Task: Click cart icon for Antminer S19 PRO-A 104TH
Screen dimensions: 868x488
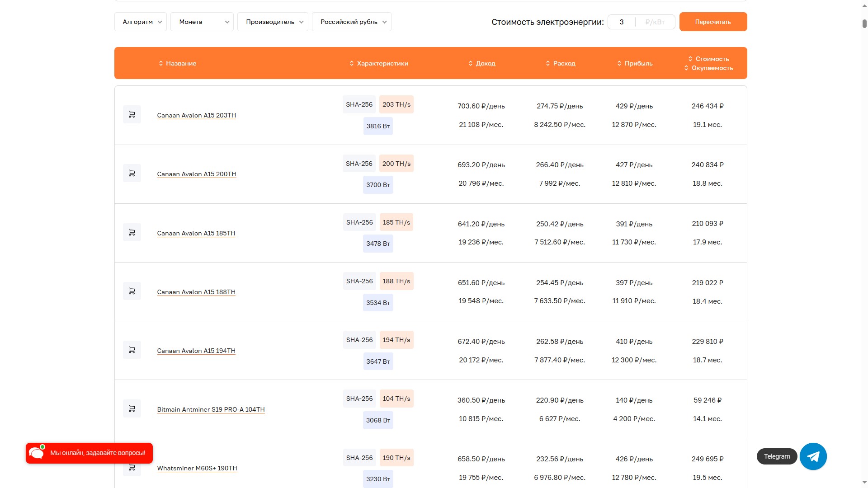Action: coord(132,408)
